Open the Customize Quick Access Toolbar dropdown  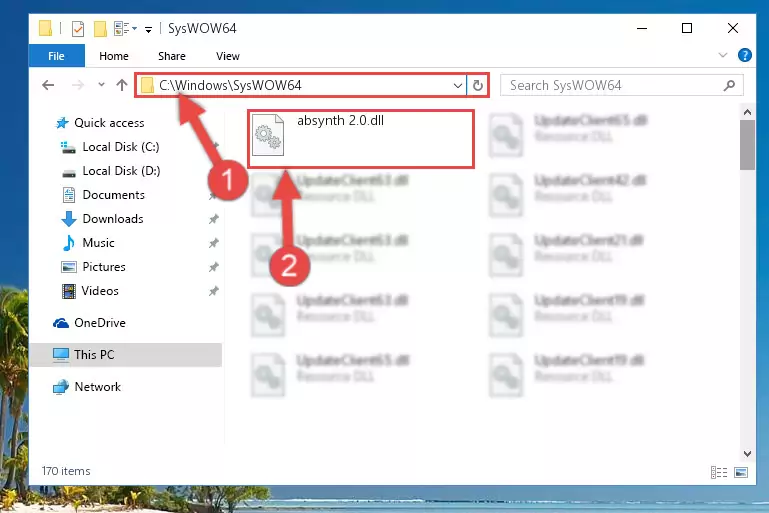(x=148, y=30)
